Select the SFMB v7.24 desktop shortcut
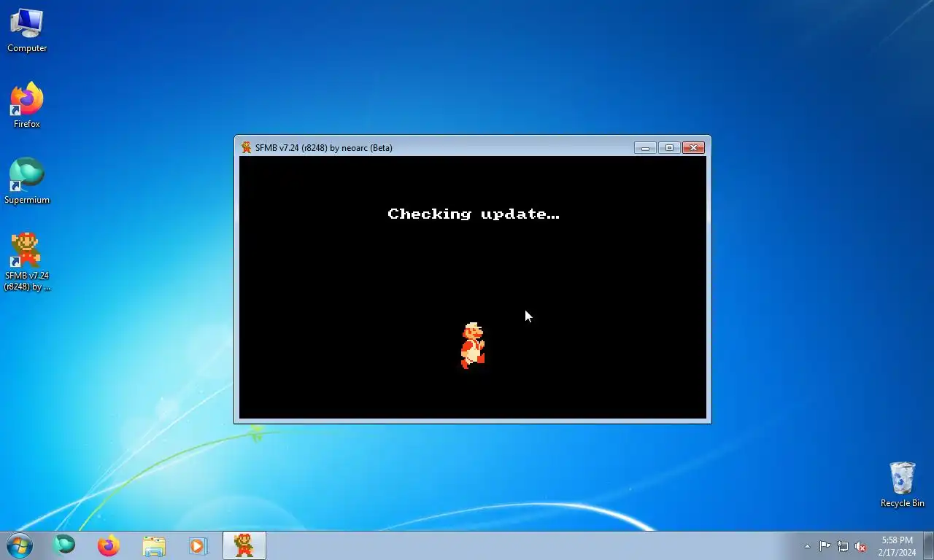Viewport: 934px width, 560px height. 27,262
